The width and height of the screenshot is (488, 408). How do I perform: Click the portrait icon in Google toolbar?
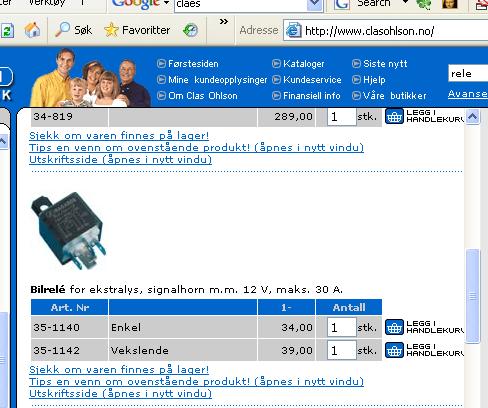(450, 4)
